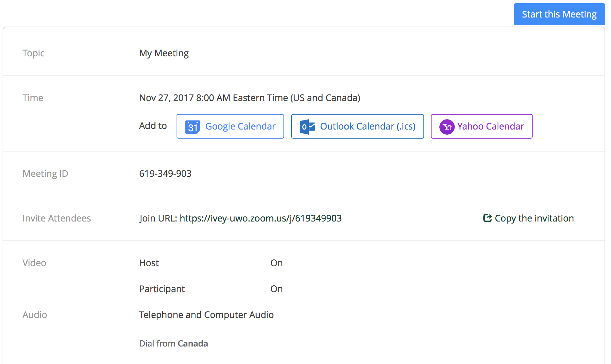Toggle the Participant video setting

pos(276,289)
